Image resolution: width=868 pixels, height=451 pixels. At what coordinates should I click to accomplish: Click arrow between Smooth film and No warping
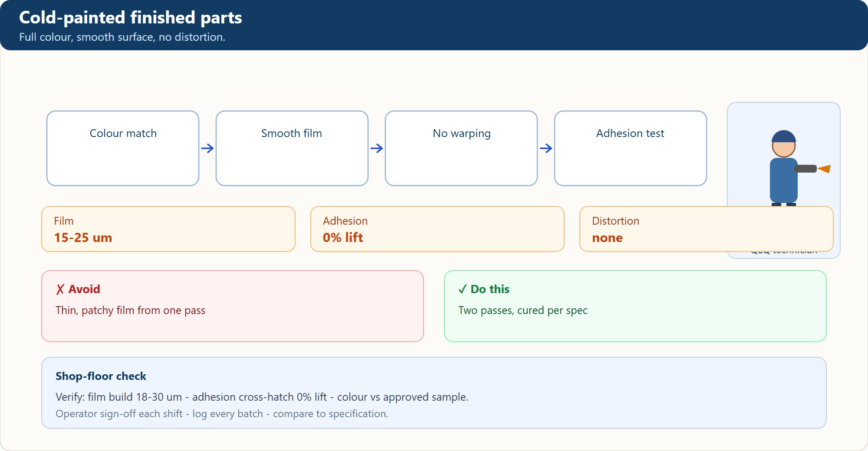377,148
